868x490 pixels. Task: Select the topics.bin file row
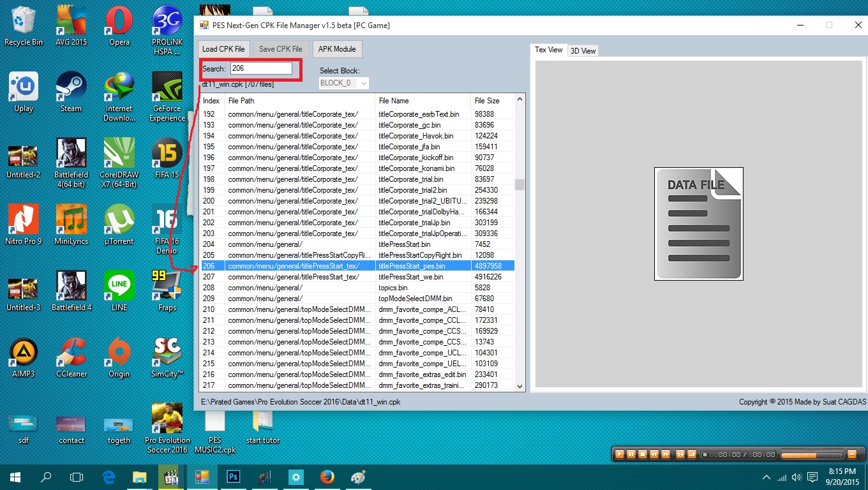coord(357,288)
